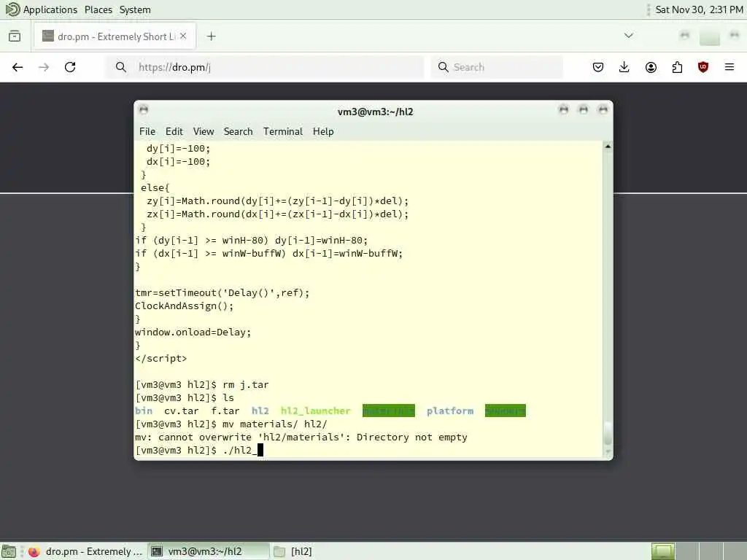Click the browser forward arrow

[44, 67]
